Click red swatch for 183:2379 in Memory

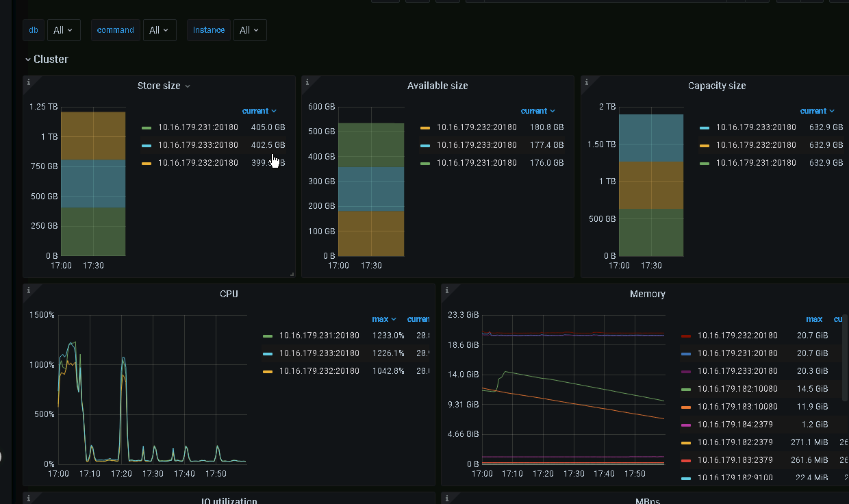pyautogui.click(x=686, y=460)
